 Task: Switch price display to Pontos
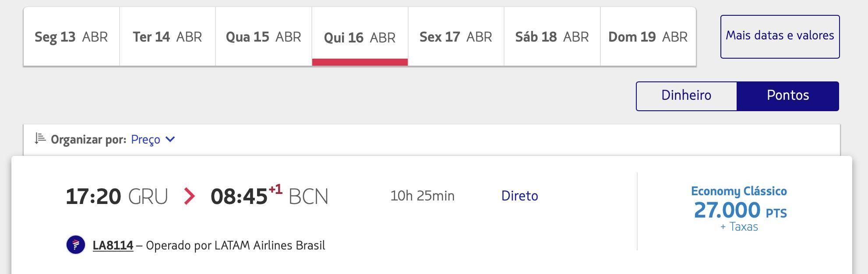[788, 96]
